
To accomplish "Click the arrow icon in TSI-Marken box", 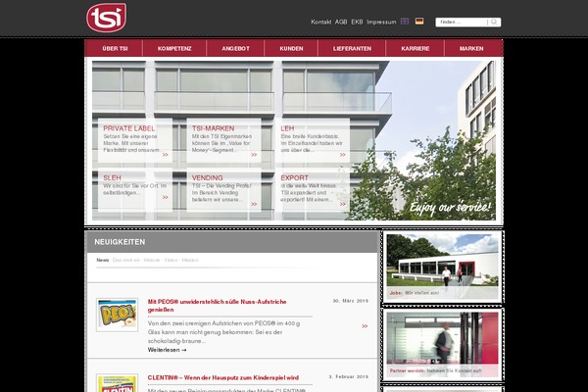I will 254,155.
